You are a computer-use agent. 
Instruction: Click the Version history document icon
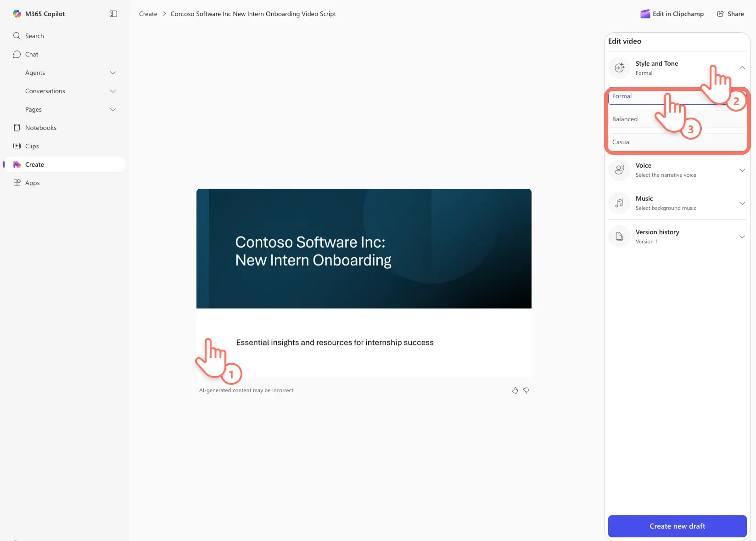coord(619,237)
